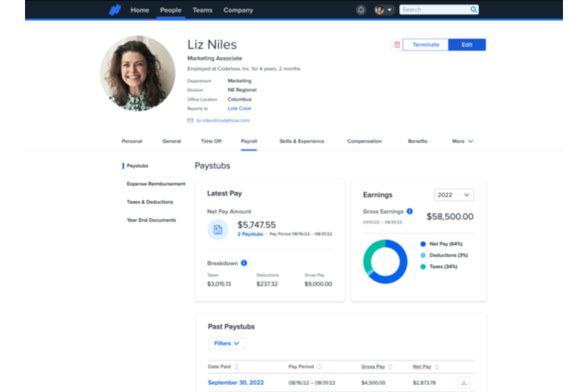Viewport: 588px width, 392px height.
Task: Toggle sort on Gross Pay column
Action: point(390,367)
